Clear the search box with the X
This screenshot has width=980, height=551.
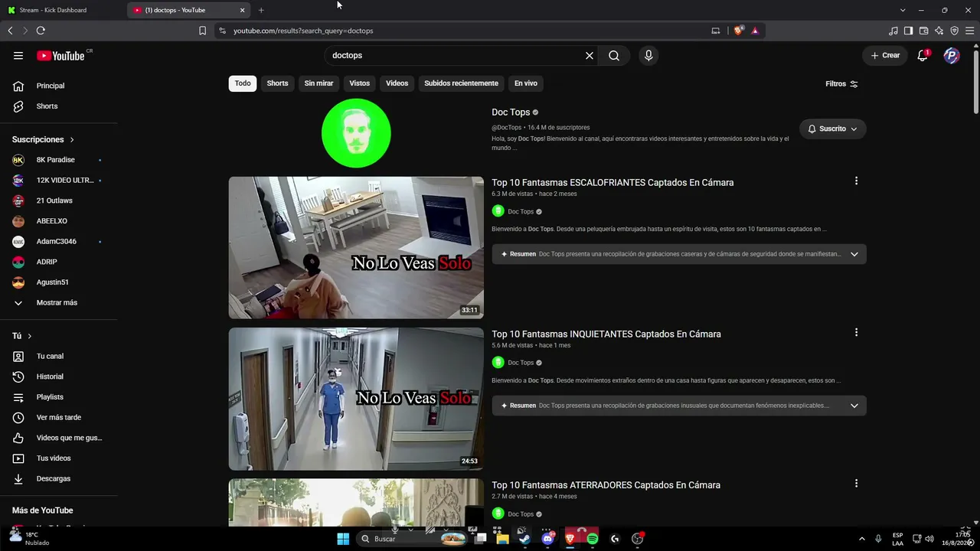590,55
